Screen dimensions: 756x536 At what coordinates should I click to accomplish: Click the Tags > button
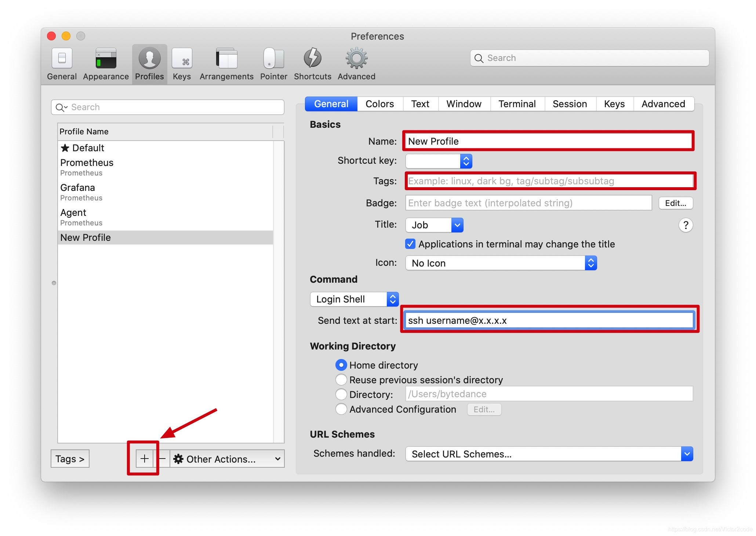70,459
